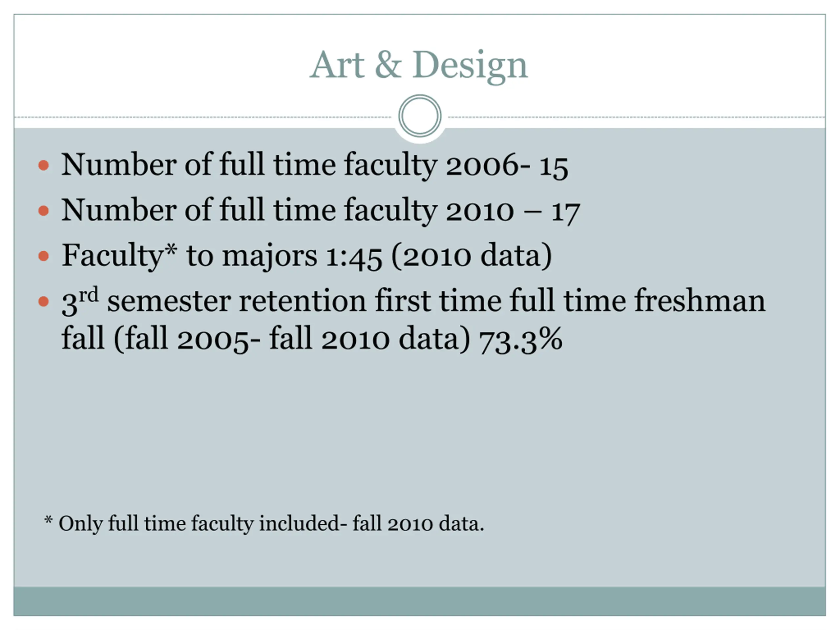Screen dimensions: 840x630
Task: Click the orange bullet beside 3rd semester retention
Action: coord(44,302)
